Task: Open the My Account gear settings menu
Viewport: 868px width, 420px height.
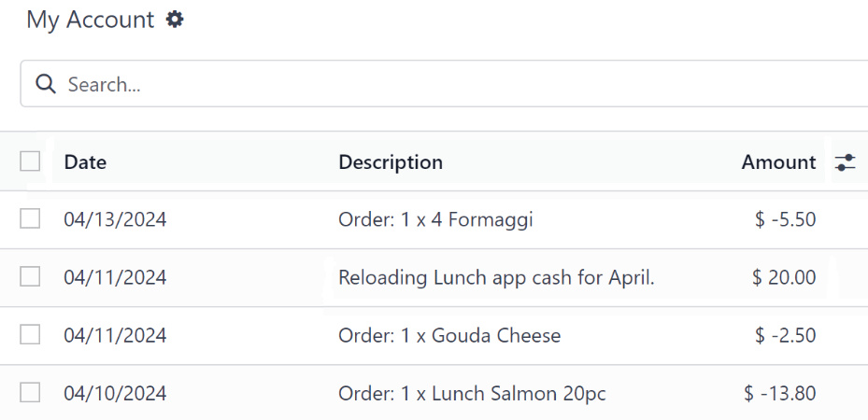Action: pyautogui.click(x=175, y=19)
